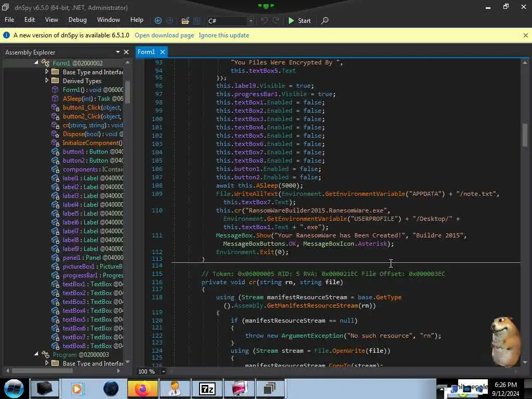
Task: Select the label1 : Label field icon
Action: coord(55,178)
